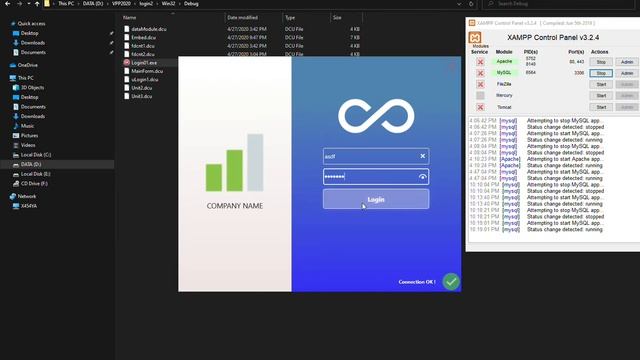Select the Embed.dcu file
This screenshot has height=360, width=640.
coord(143,38)
